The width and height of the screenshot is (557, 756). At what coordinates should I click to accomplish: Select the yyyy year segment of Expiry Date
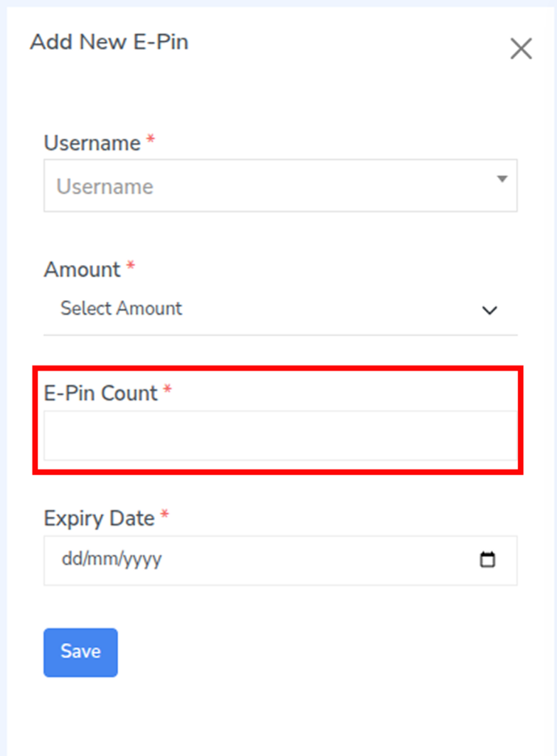[x=142, y=560]
